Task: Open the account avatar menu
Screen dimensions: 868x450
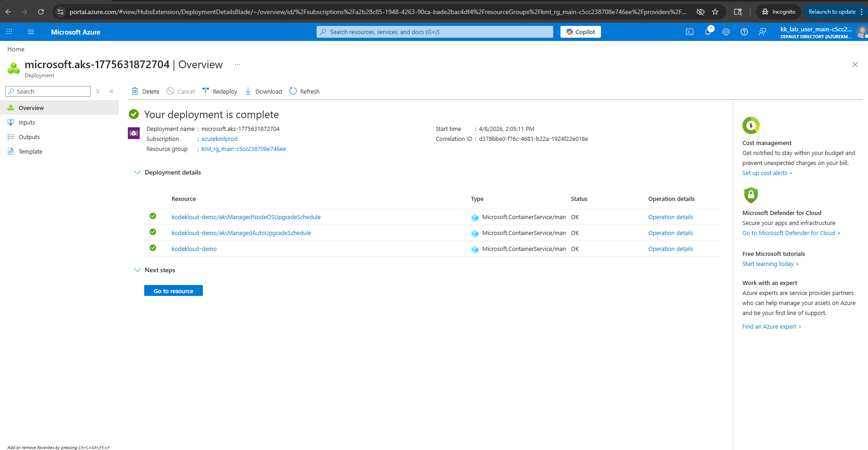Action: (862, 32)
